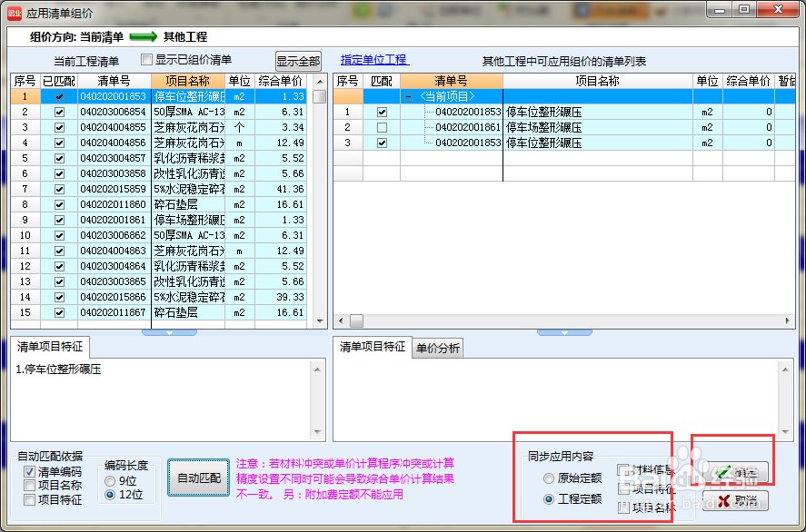This screenshot has height=532, width=806.
Task: Enable the 显示已组价清单 checkbox
Action: [x=146, y=58]
